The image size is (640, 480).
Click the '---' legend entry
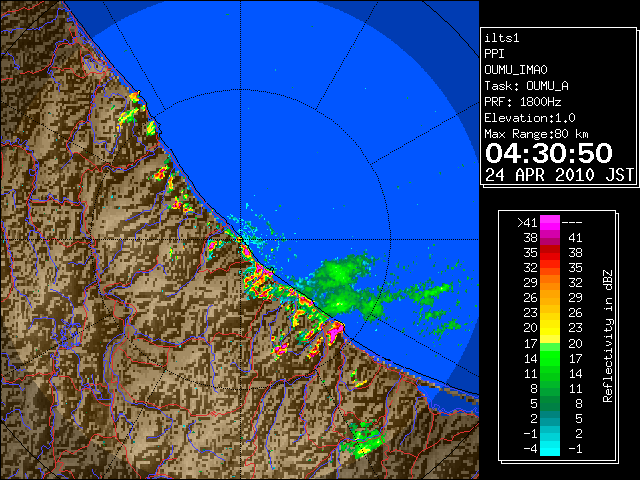coord(572,223)
